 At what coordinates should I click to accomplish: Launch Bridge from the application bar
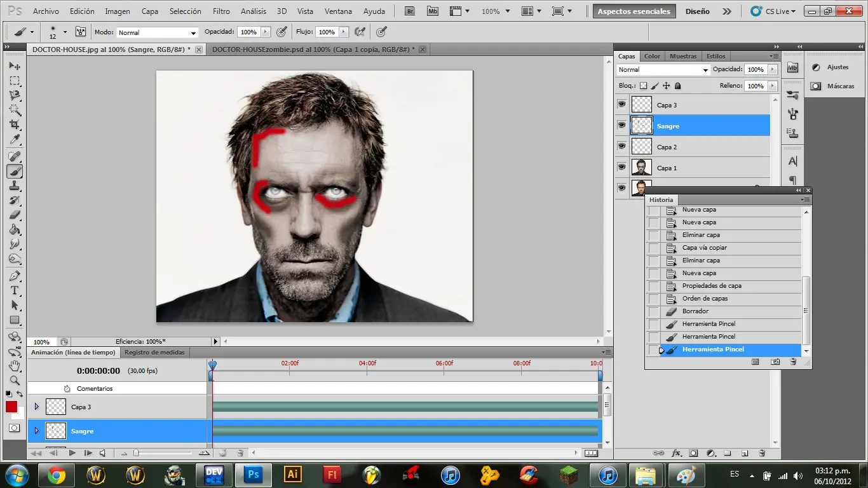click(x=410, y=11)
